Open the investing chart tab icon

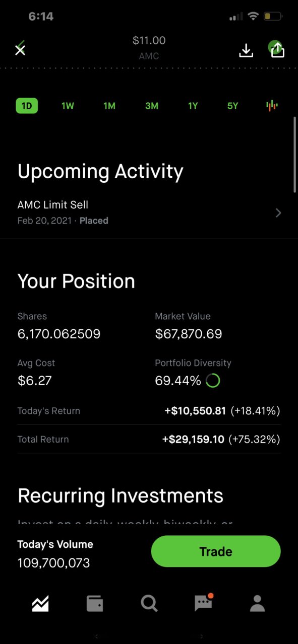pos(40,603)
